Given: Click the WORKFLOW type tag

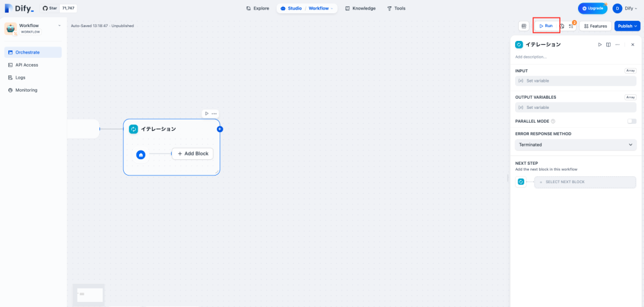Looking at the screenshot, I should 30,31.
